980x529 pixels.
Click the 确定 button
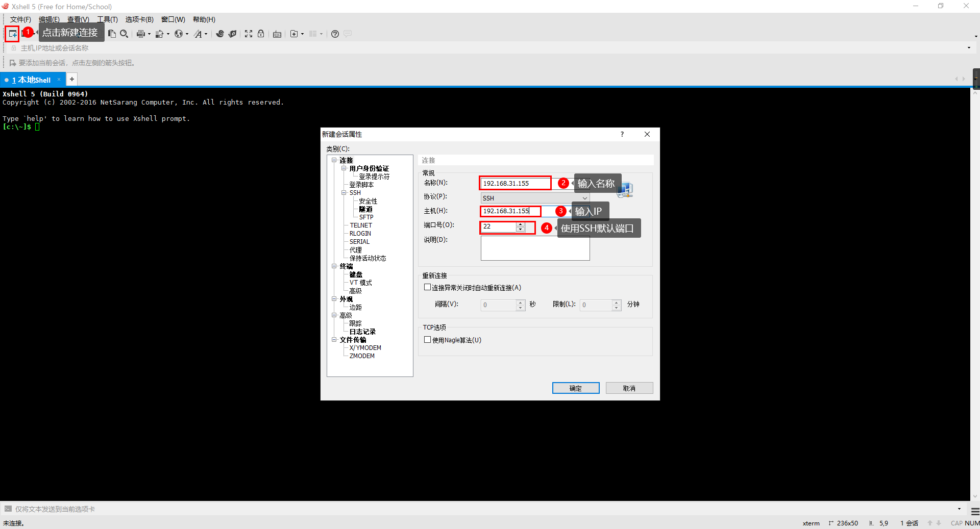576,388
